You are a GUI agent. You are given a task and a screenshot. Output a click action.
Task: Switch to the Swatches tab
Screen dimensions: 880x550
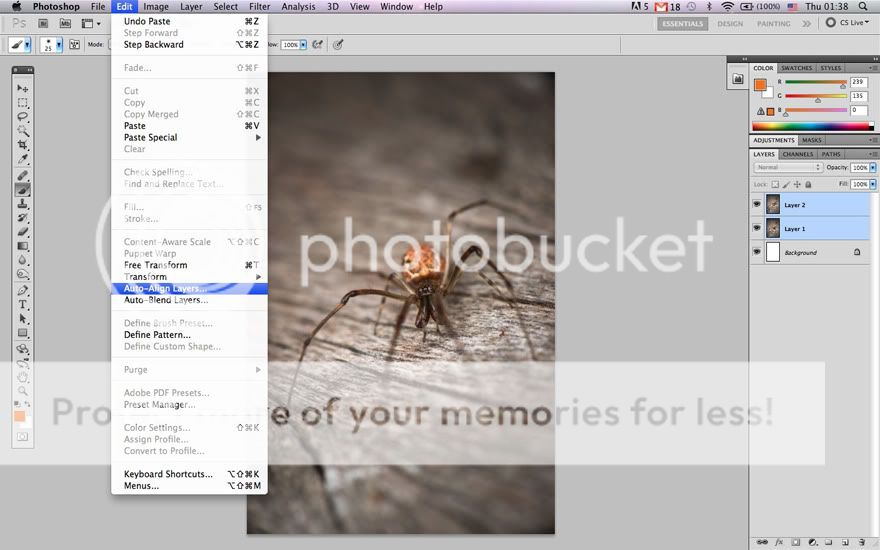point(796,68)
